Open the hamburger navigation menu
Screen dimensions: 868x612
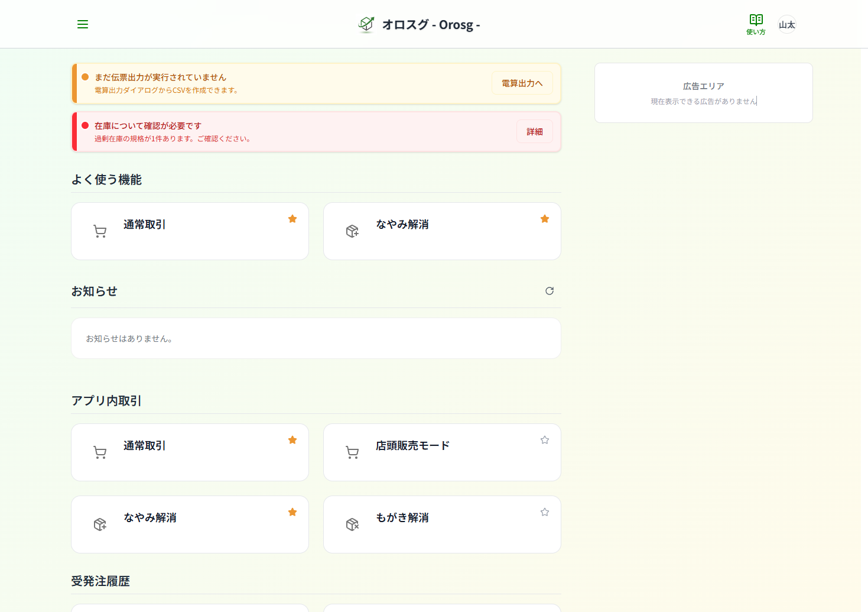tap(83, 24)
